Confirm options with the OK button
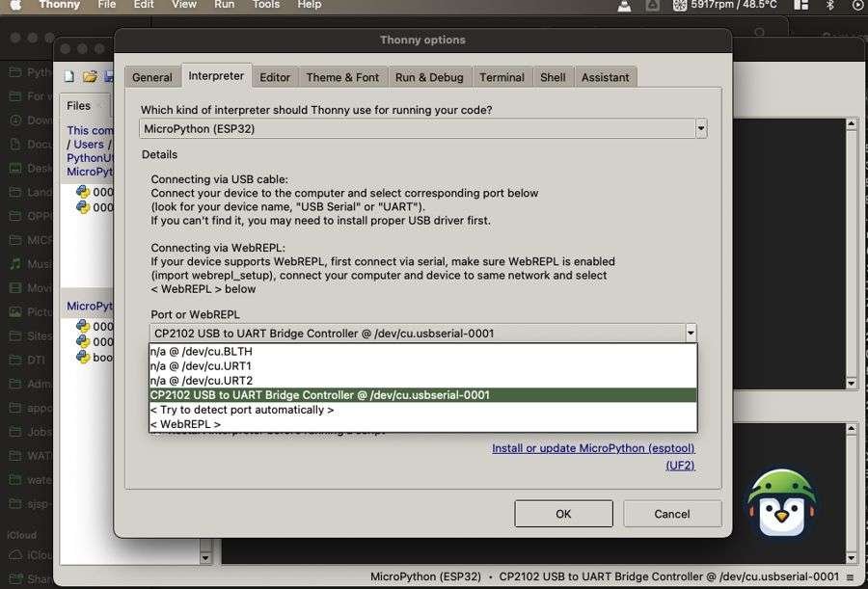This screenshot has width=868, height=589. 563,514
